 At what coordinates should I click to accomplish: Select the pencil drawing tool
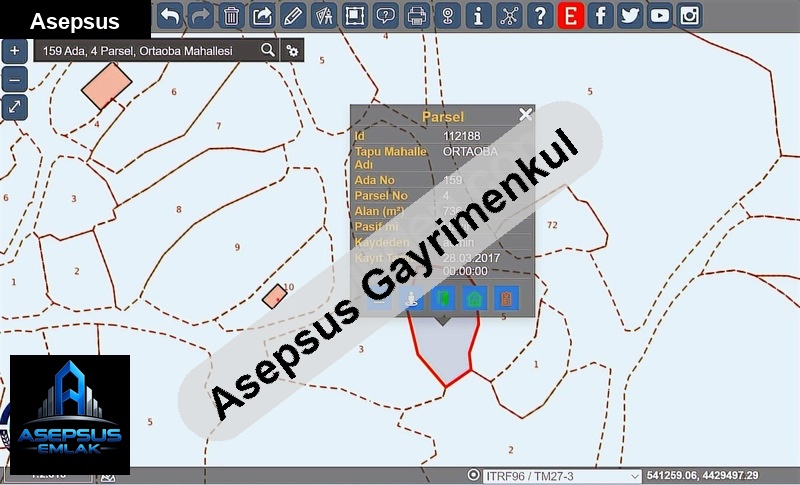[292, 15]
